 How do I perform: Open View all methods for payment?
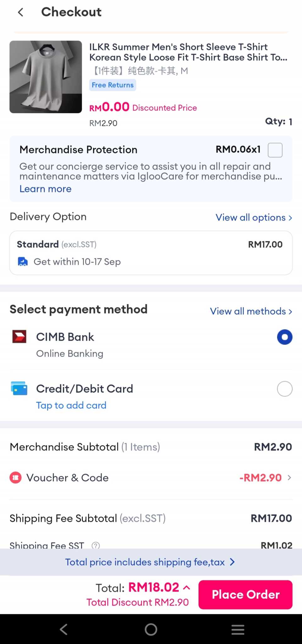click(251, 311)
